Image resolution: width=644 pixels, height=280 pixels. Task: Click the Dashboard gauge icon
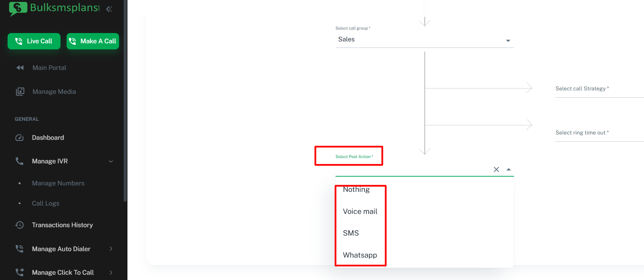(x=19, y=138)
